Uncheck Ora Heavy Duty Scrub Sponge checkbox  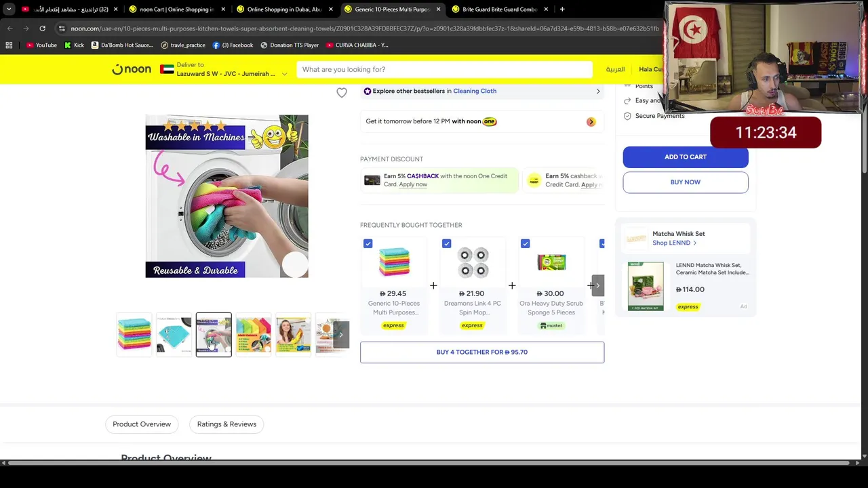(525, 243)
